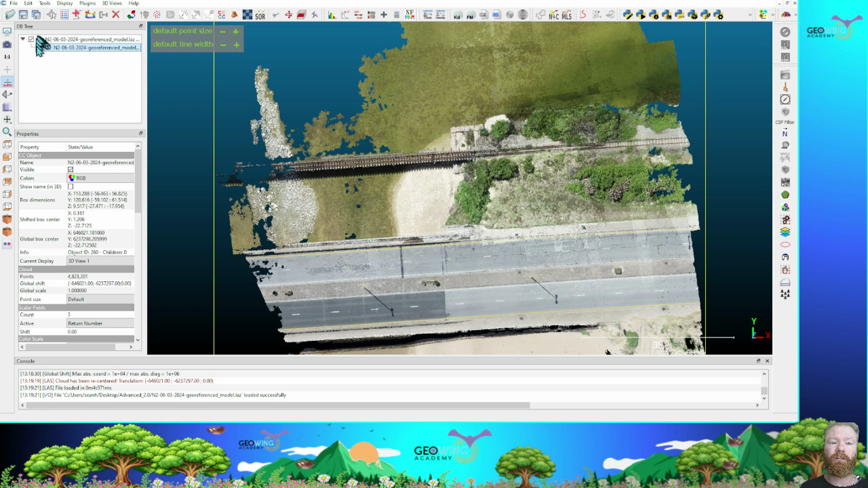Open the 3D Views menu

(x=112, y=3)
